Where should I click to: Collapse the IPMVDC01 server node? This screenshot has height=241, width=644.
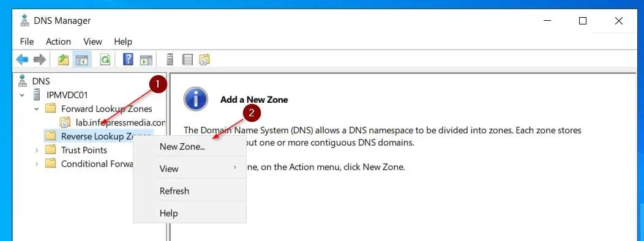click(22, 95)
